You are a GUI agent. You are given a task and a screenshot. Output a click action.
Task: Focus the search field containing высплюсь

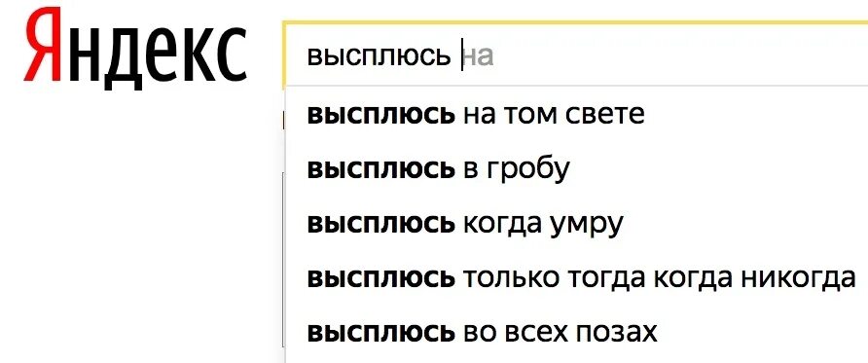point(576,54)
